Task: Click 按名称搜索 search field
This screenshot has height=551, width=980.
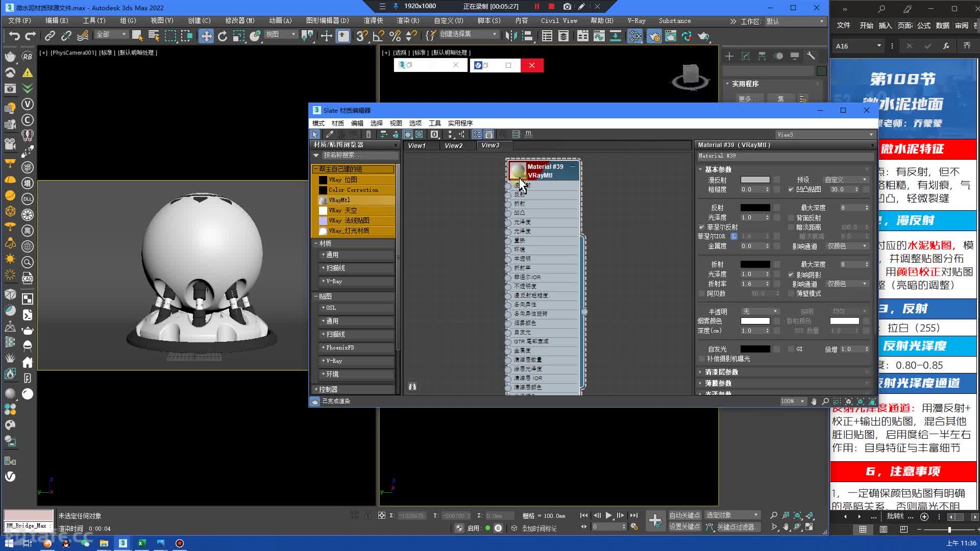Action: tap(359, 155)
